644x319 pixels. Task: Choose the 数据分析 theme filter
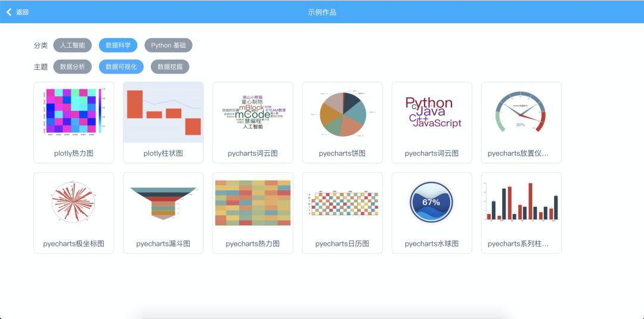[72, 67]
